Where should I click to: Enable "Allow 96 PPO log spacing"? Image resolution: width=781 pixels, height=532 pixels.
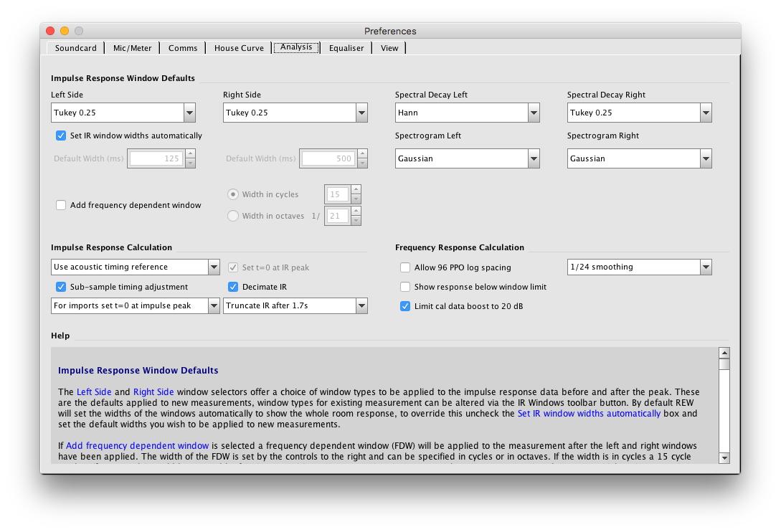[405, 267]
